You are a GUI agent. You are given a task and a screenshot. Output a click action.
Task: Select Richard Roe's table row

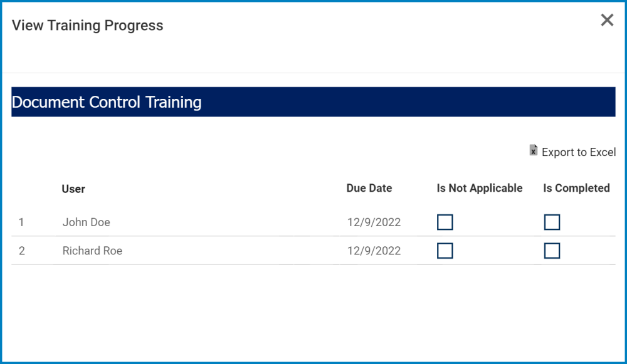click(x=251, y=251)
